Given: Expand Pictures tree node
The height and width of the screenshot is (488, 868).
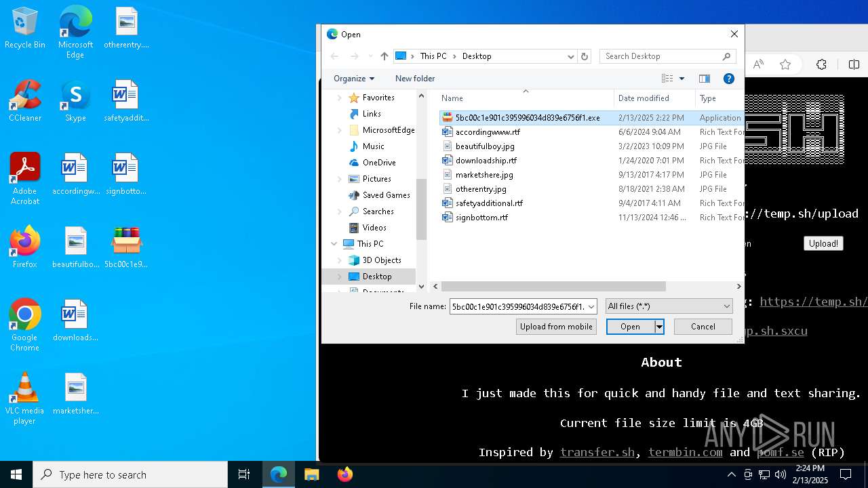Looking at the screenshot, I should pyautogui.click(x=340, y=179).
